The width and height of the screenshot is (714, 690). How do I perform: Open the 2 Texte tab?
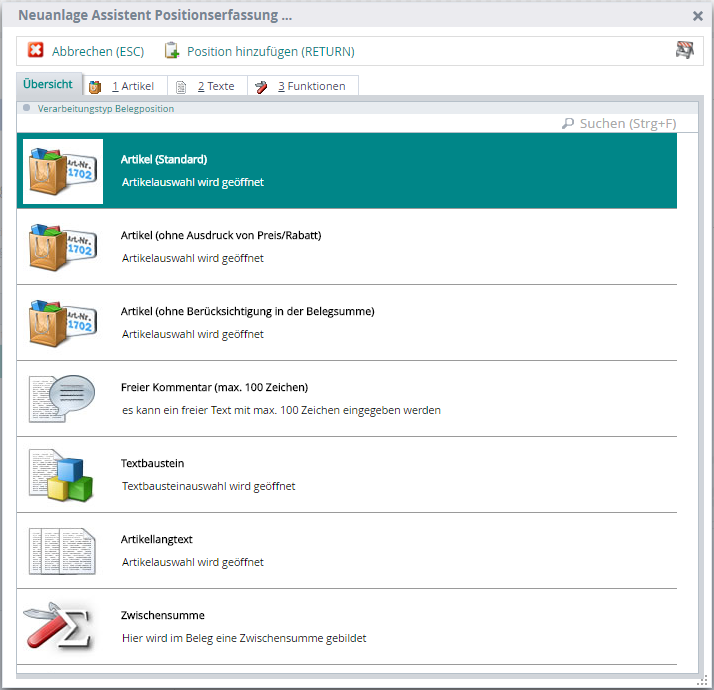[x=206, y=86]
